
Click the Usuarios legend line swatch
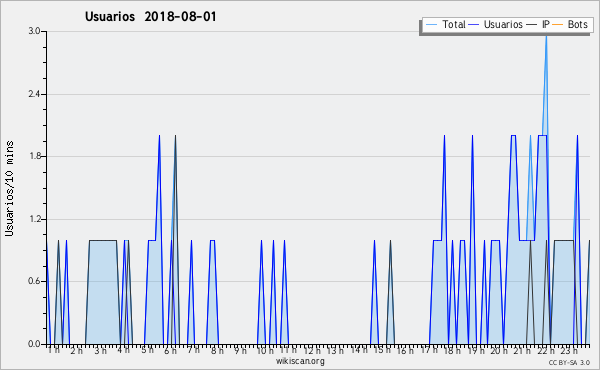tap(474, 25)
